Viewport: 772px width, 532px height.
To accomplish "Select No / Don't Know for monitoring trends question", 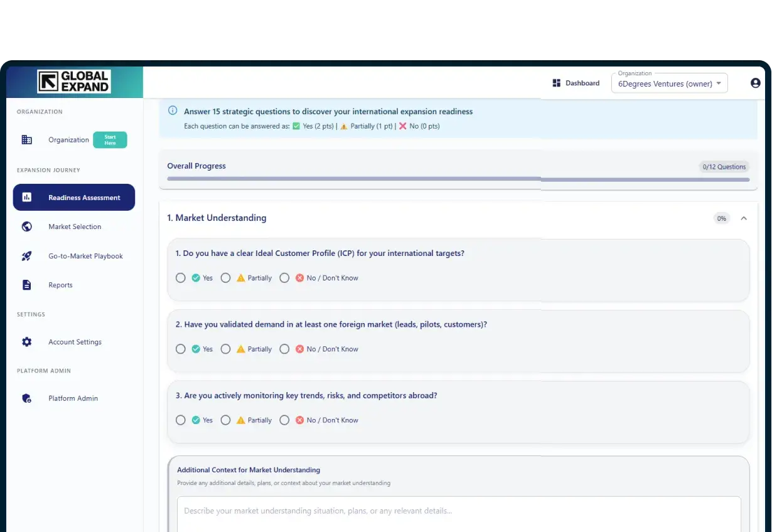I will (x=284, y=420).
